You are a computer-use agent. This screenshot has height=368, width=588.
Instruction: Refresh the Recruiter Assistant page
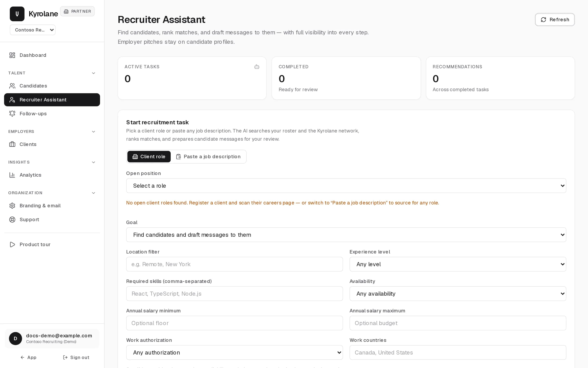(x=555, y=20)
